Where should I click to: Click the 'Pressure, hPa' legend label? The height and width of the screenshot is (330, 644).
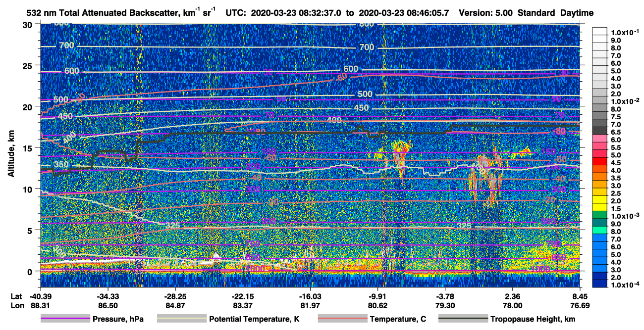click(x=118, y=320)
